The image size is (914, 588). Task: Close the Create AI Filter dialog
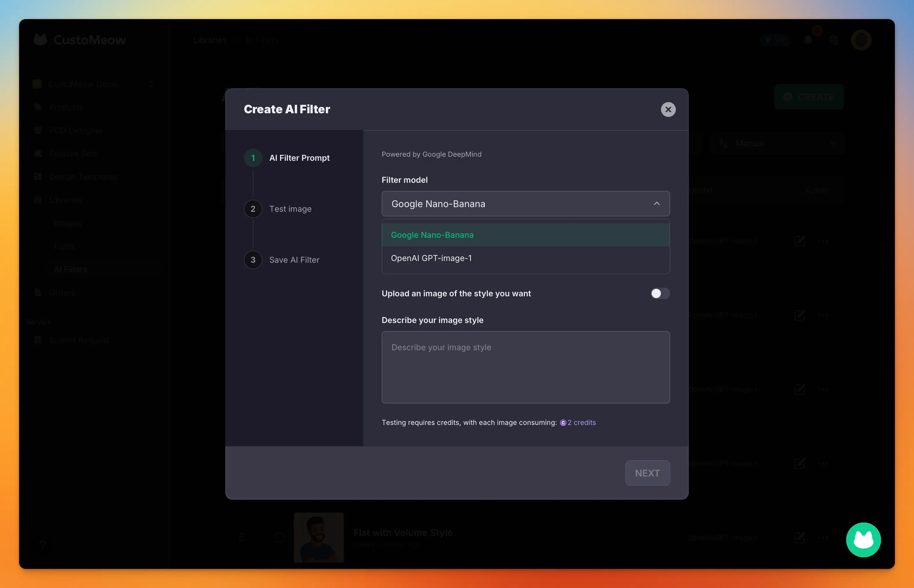tap(668, 109)
